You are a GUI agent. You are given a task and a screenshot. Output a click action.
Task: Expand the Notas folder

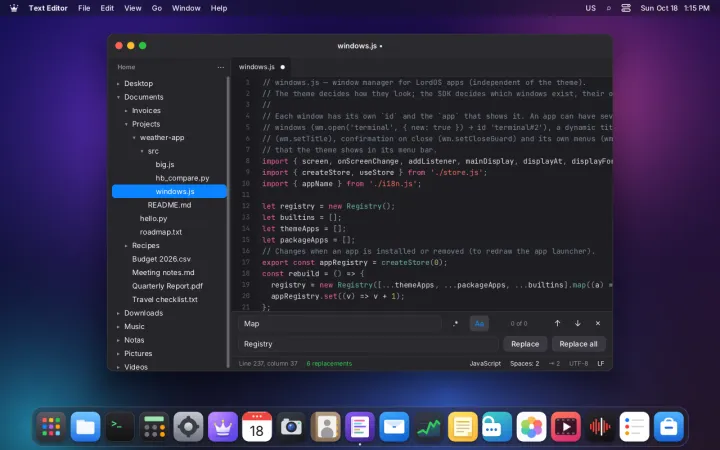coord(118,340)
